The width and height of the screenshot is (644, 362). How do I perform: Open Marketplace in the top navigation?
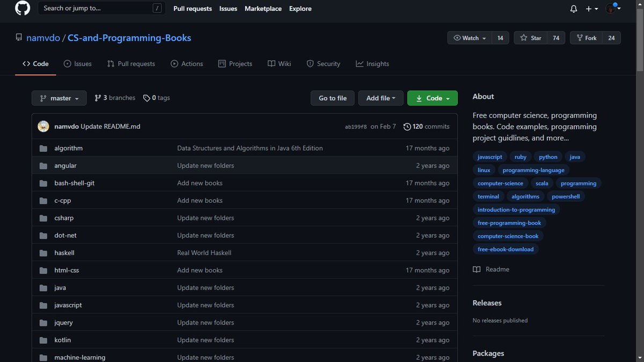263,9
